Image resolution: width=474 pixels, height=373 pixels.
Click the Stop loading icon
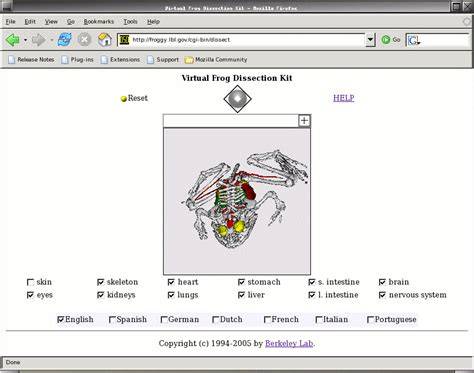pos(84,40)
